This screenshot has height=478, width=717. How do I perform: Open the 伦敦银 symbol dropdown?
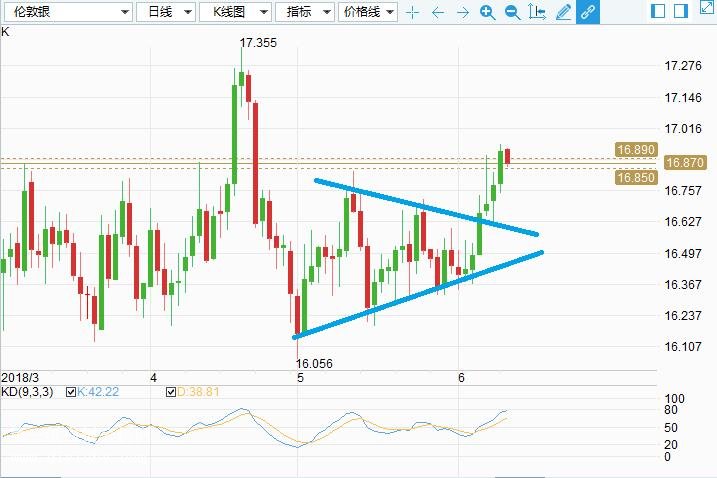coord(68,12)
